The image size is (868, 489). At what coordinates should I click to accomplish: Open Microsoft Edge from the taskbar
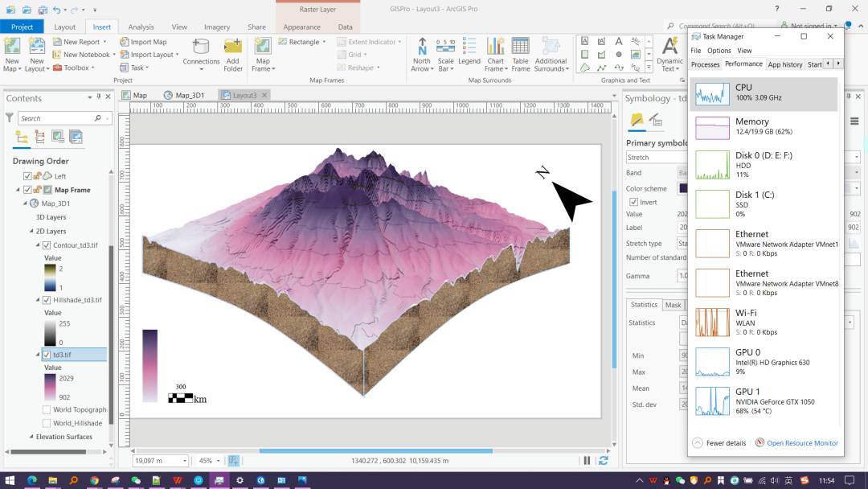point(31,480)
